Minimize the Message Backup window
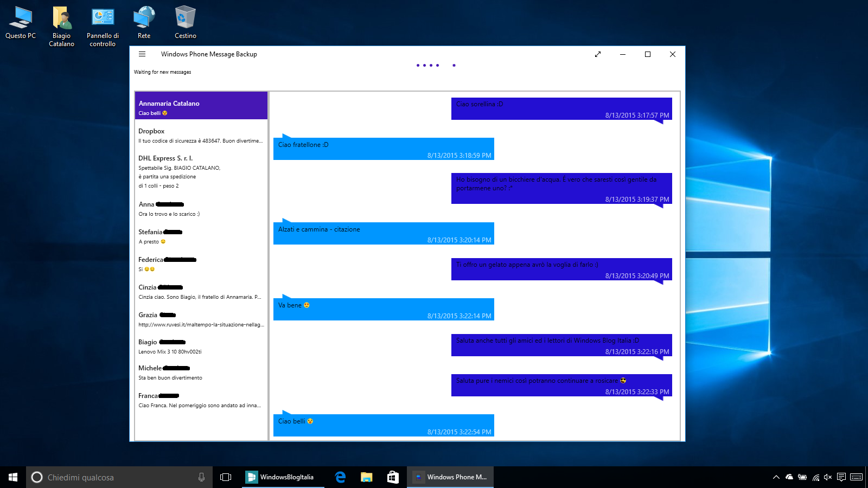Image resolution: width=868 pixels, height=488 pixels. [x=623, y=54]
